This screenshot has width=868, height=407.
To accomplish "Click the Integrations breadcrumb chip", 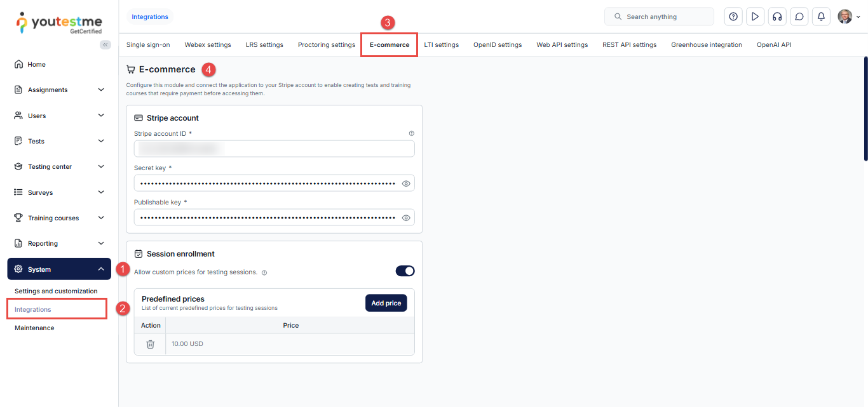I will tap(150, 17).
